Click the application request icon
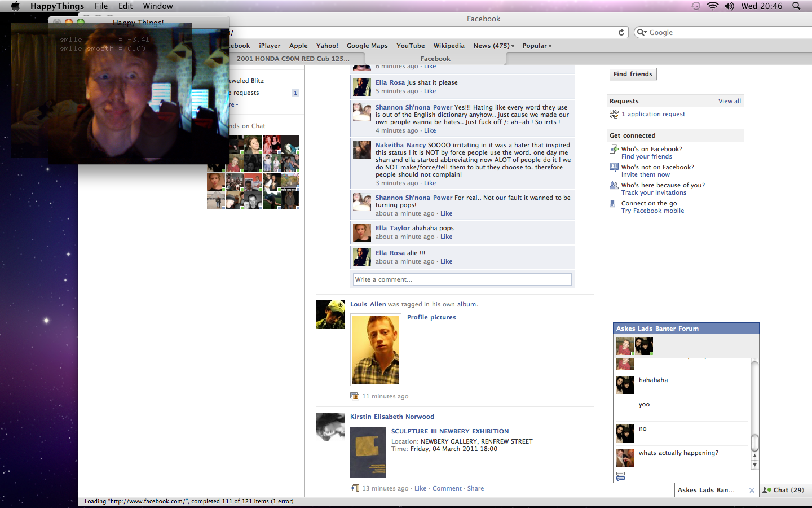Viewport: 812px width, 508px height. pos(614,114)
